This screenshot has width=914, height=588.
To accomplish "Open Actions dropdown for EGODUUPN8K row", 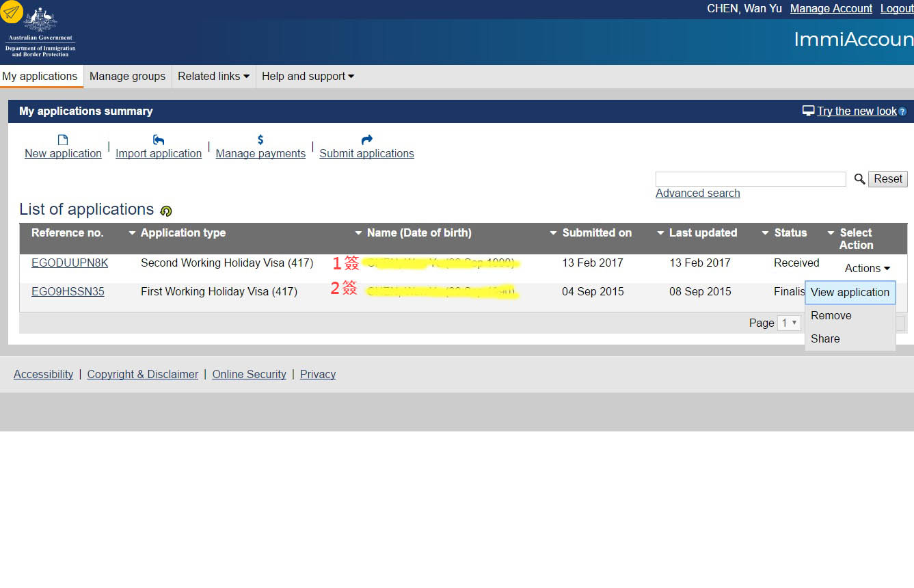I will (867, 269).
